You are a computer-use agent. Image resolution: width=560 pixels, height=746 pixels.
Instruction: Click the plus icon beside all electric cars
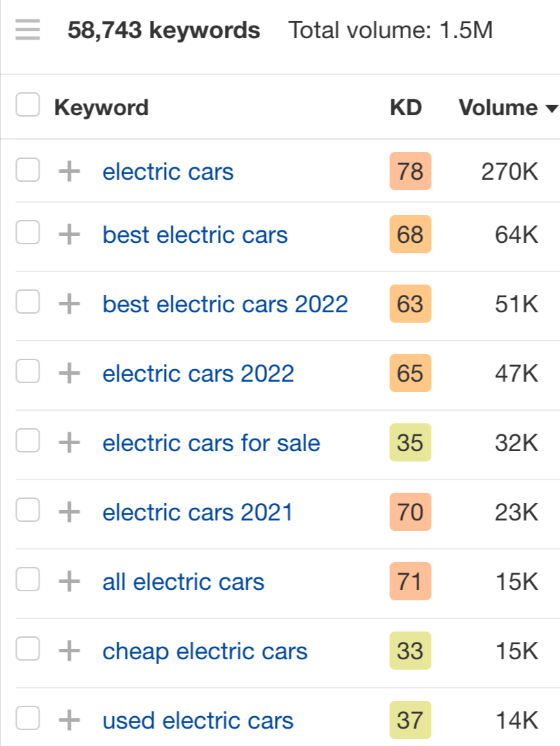tap(68, 582)
